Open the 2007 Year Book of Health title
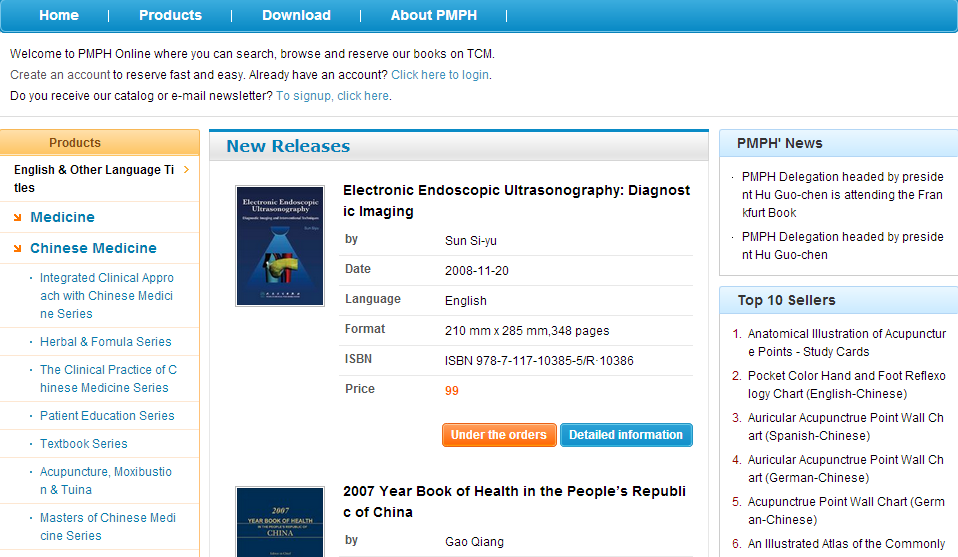This screenshot has width=958, height=557. click(x=516, y=502)
